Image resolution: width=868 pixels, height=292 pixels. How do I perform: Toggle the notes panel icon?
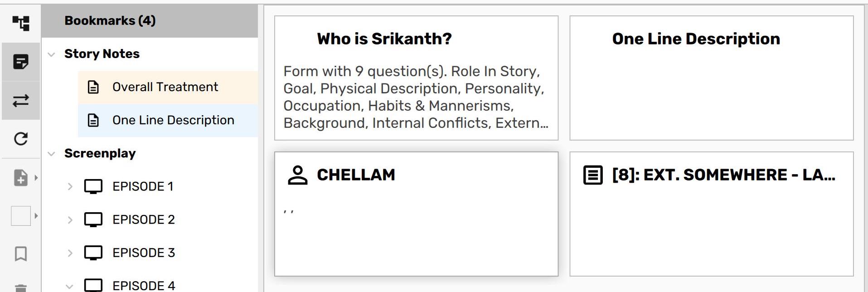(x=21, y=62)
